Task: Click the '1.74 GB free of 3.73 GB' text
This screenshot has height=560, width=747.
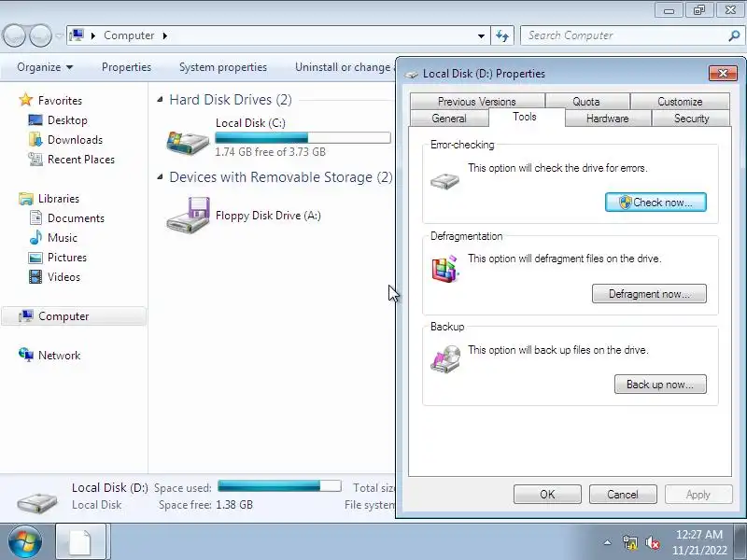Action: (x=270, y=152)
